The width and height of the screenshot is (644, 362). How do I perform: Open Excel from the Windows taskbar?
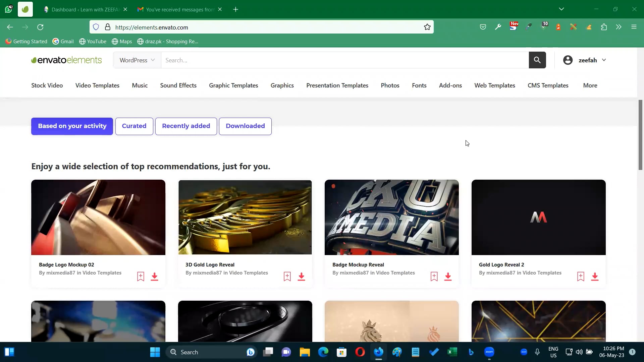pyautogui.click(x=452, y=352)
